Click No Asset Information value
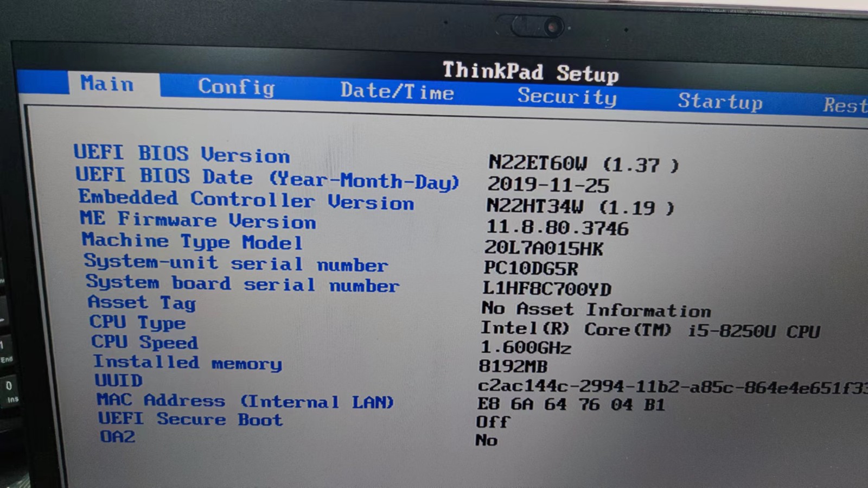This screenshot has width=868, height=488. (x=596, y=309)
